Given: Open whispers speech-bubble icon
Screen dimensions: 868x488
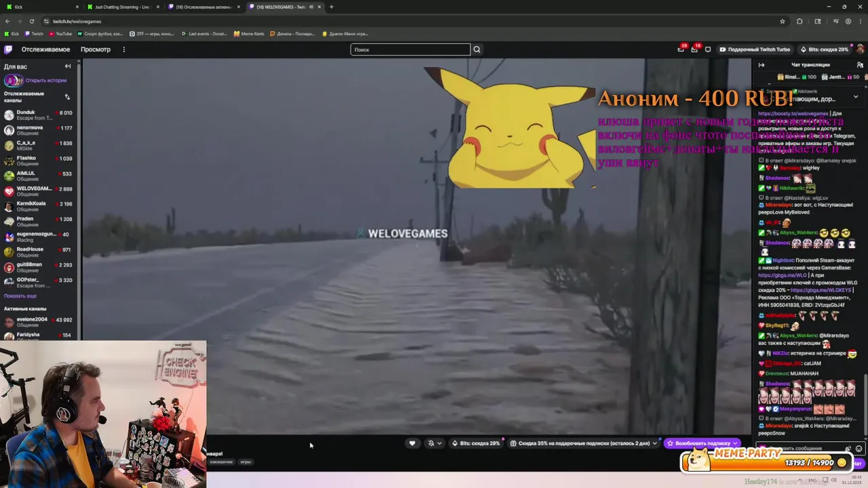Looking at the screenshot, I should pyautogui.click(x=708, y=49).
